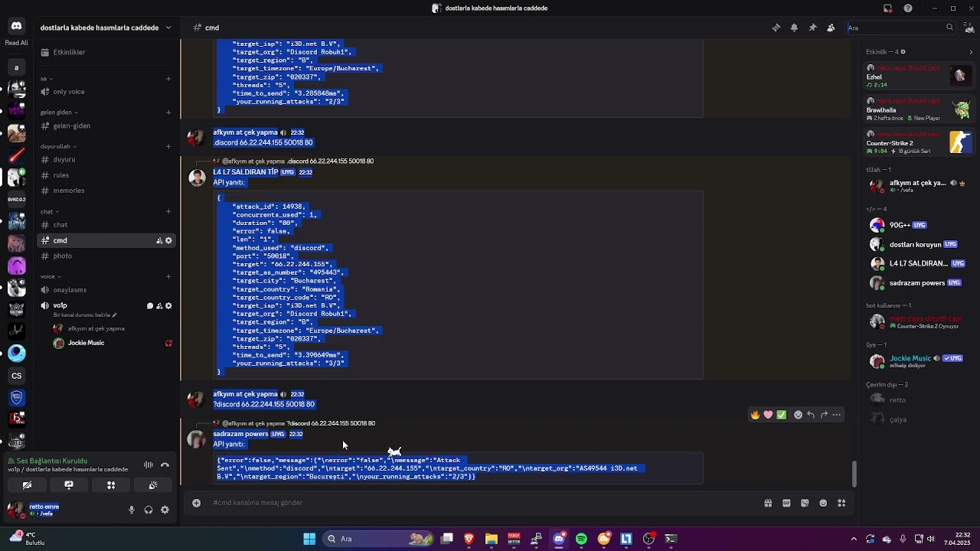Disconnect from the voice channel
Viewport: 980px width, 551px height.
tap(165, 465)
